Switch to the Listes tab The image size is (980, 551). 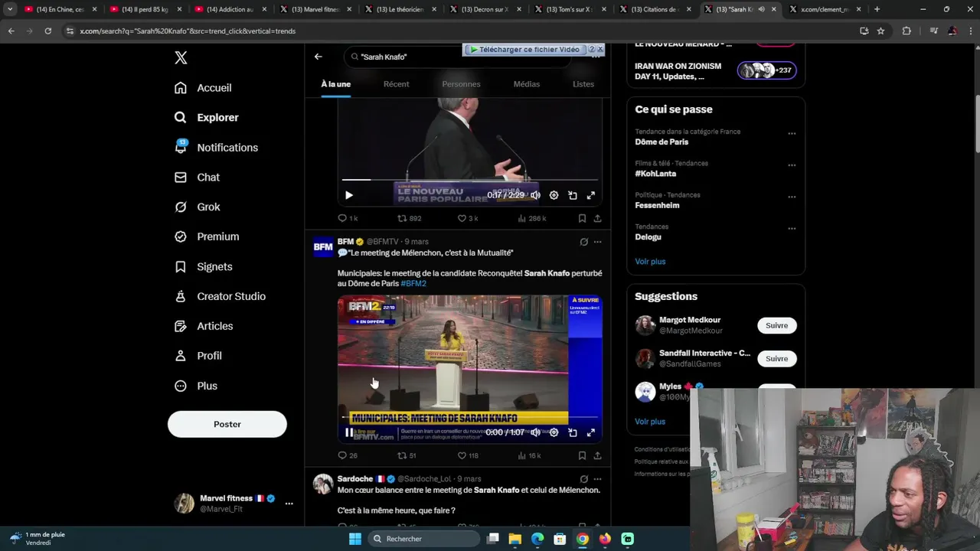coord(583,84)
